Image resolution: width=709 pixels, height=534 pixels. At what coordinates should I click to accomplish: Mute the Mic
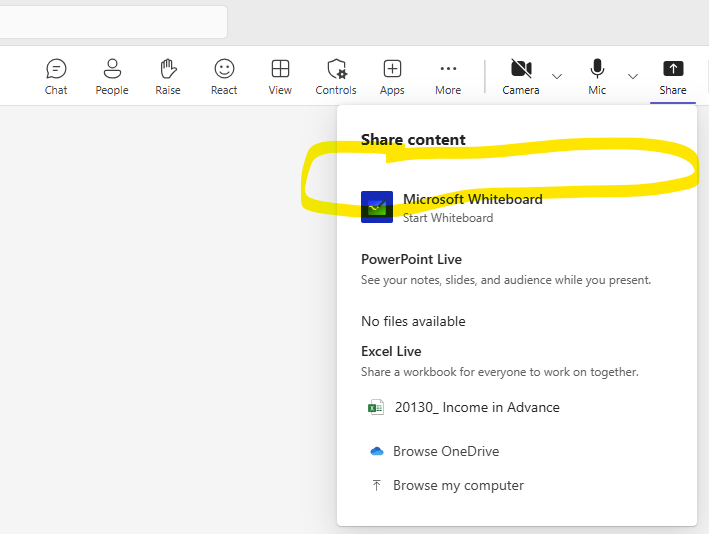click(597, 77)
